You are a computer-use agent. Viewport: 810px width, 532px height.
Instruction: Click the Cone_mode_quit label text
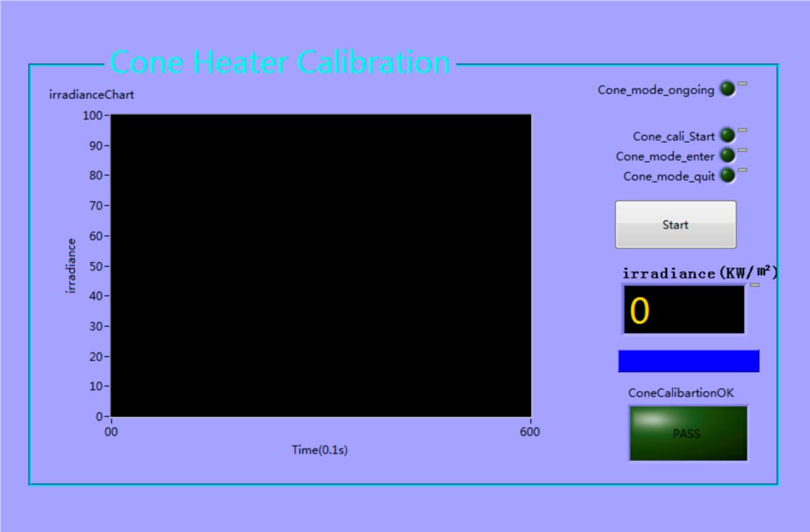[x=669, y=177]
